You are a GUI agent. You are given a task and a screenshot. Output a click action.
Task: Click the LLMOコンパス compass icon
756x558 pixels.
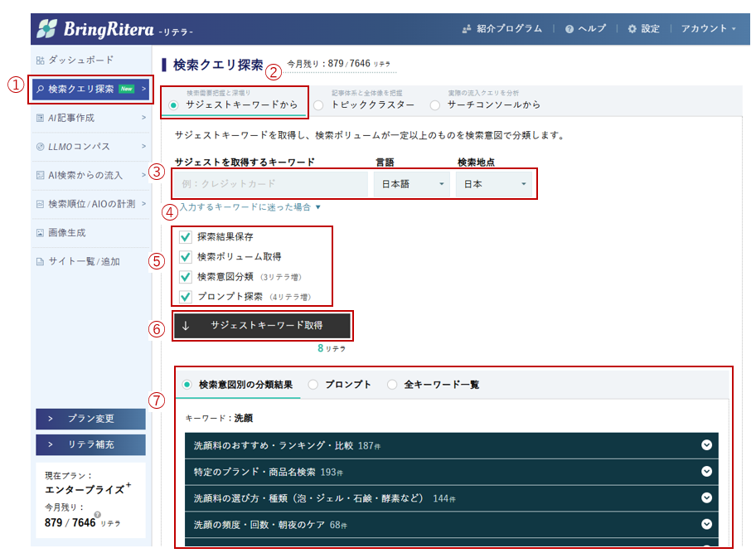41,147
